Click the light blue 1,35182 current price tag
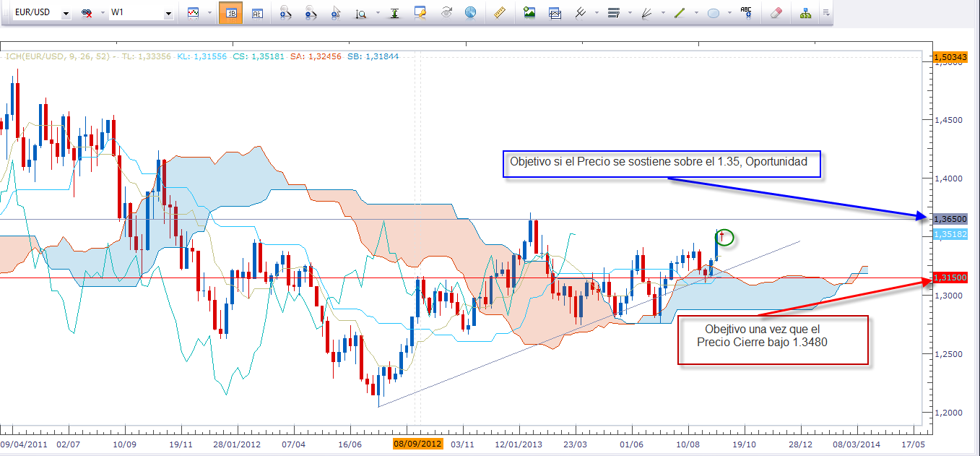The image size is (980, 456). click(952, 234)
